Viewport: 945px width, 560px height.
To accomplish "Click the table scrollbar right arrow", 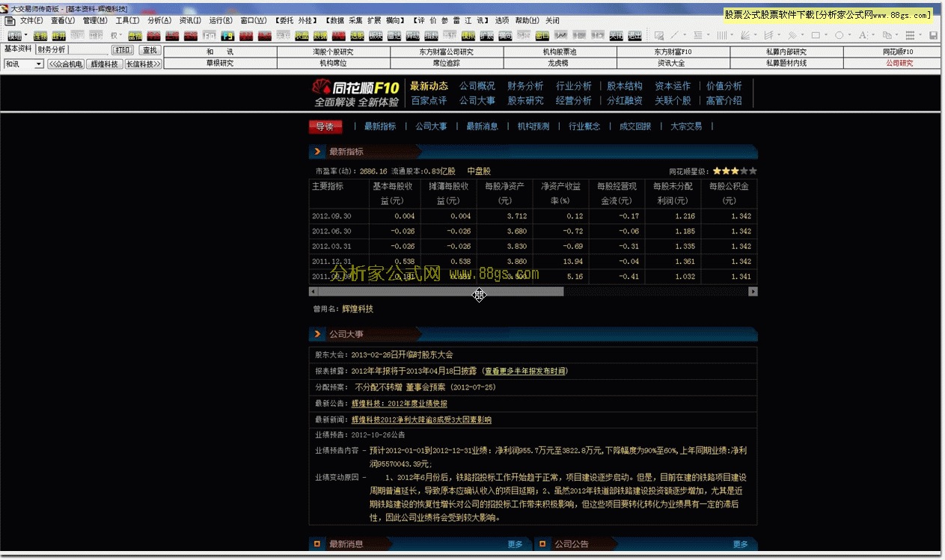I will tap(753, 292).
